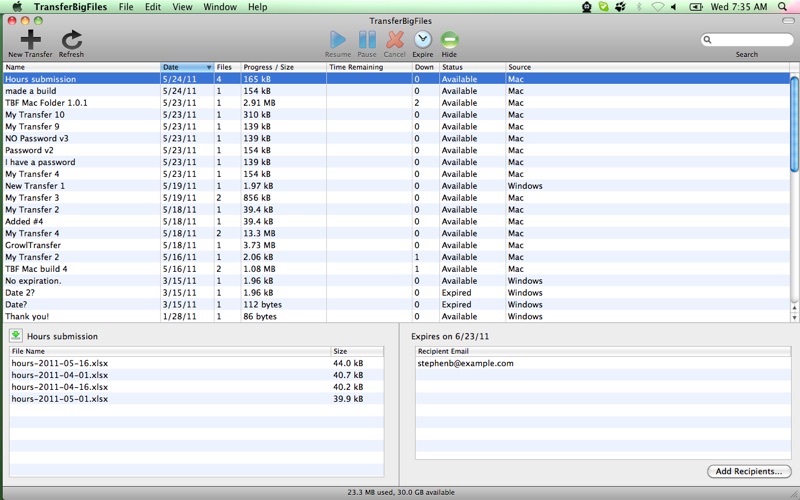800x500 pixels.
Task: Click the Resume play icon
Action: pos(337,39)
